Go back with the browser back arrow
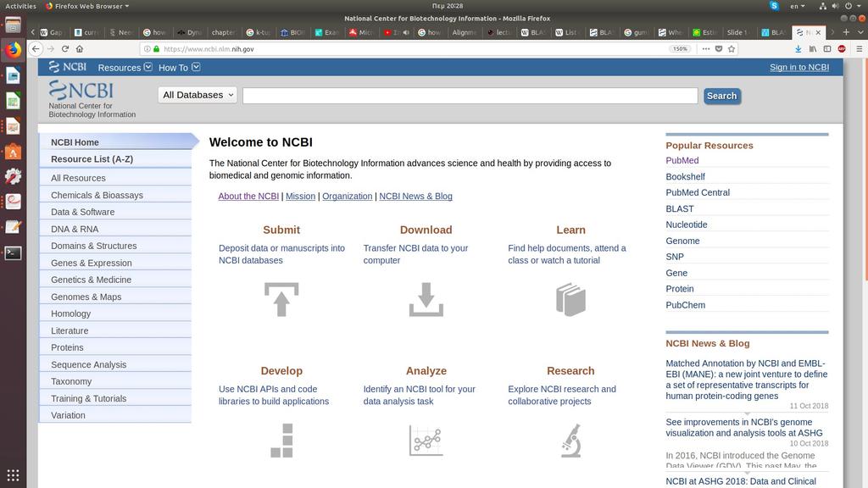 click(x=36, y=48)
